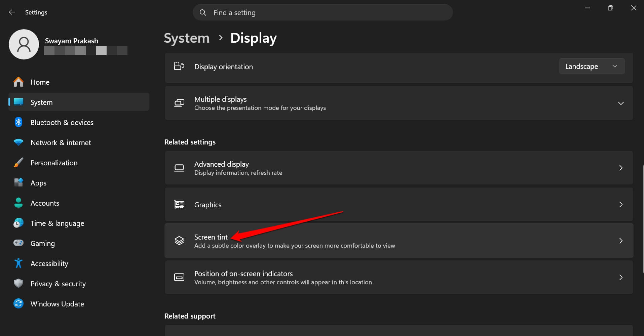644x336 pixels.
Task: Click the Home house icon in sidebar
Action: click(18, 82)
